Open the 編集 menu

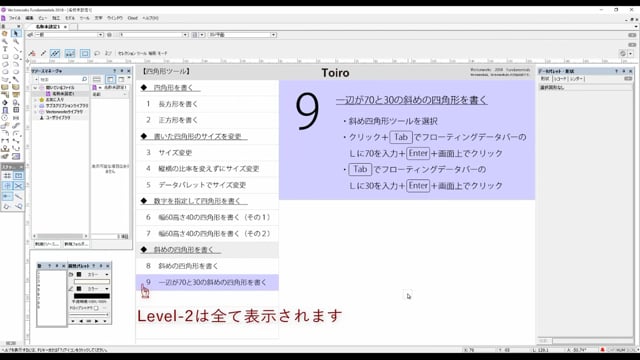click(x=29, y=18)
